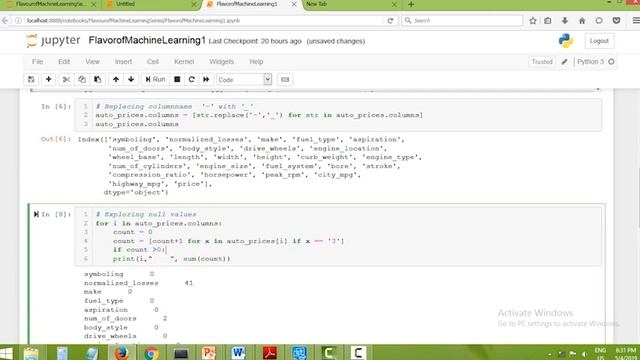Restart the kernel circular arrow icon
640x360 pixels.
pyautogui.click(x=191, y=80)
